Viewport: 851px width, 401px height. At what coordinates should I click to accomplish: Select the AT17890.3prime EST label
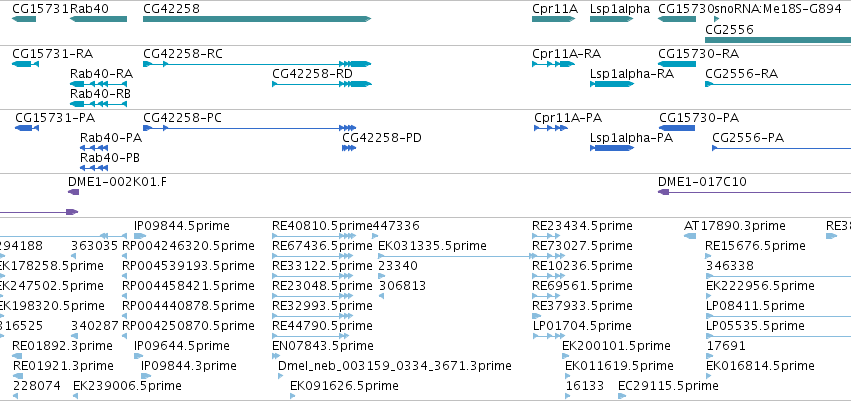tap(735, 226)
